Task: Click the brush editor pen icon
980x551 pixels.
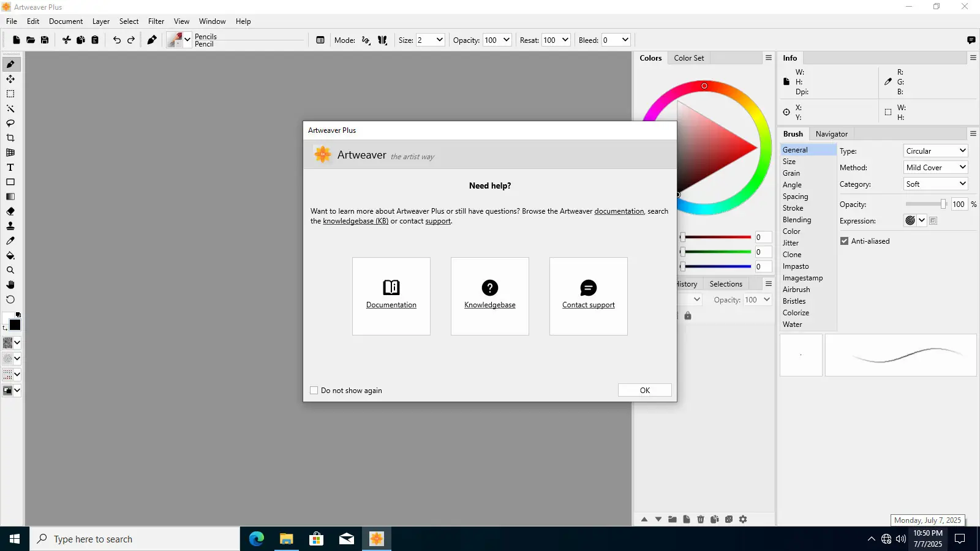Action: [152, 40]
